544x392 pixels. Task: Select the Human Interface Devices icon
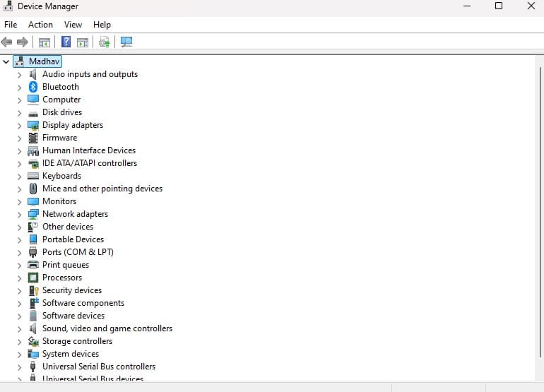coord(33,150)
